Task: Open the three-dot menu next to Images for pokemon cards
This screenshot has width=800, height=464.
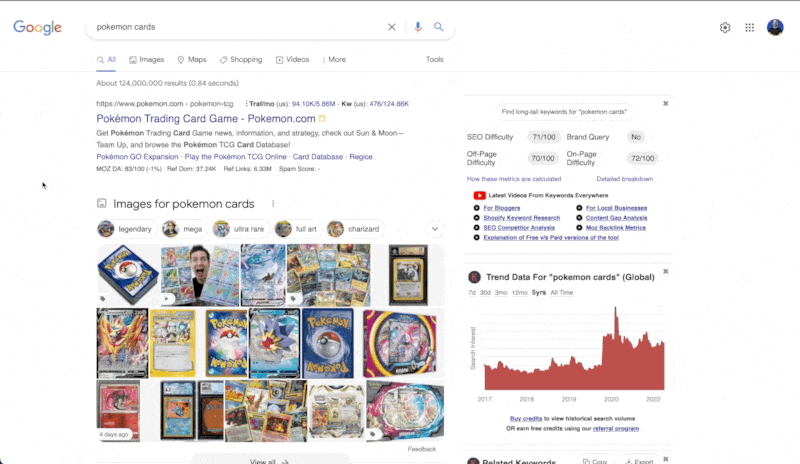Action: click(x=273, y=204)
